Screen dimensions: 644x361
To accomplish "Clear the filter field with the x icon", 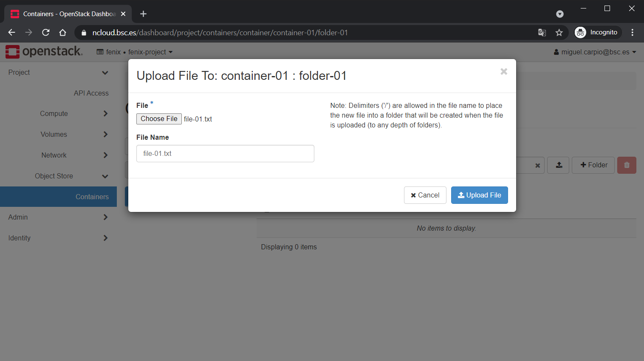I will tap(537, 166).
